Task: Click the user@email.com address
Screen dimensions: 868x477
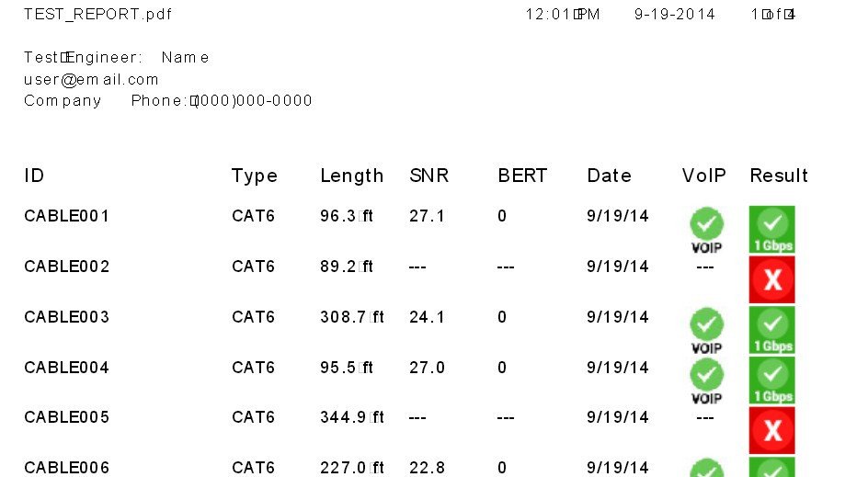Action: (91, 79)
